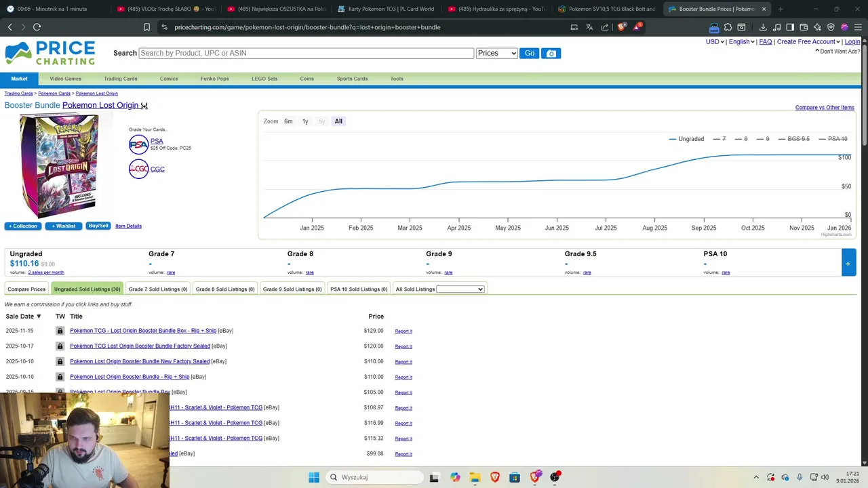Image resolution: width=868 pixels, height=488 pixels.
Task: Reload the page with the refresh icon
Action: point(37,27)
